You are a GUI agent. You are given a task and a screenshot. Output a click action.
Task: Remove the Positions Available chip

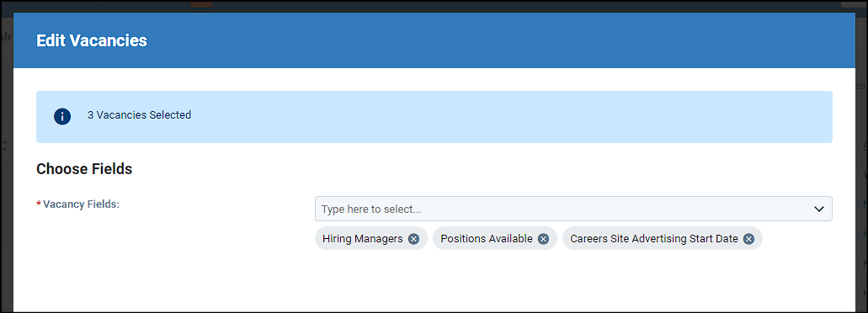pyautogui.click(x=543, y=239)
